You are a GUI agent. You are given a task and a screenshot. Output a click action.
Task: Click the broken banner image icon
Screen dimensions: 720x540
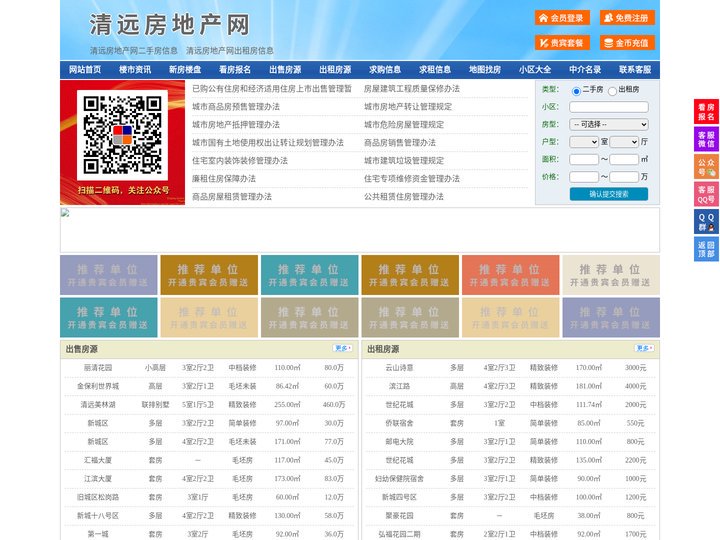(x=65, y=213)
